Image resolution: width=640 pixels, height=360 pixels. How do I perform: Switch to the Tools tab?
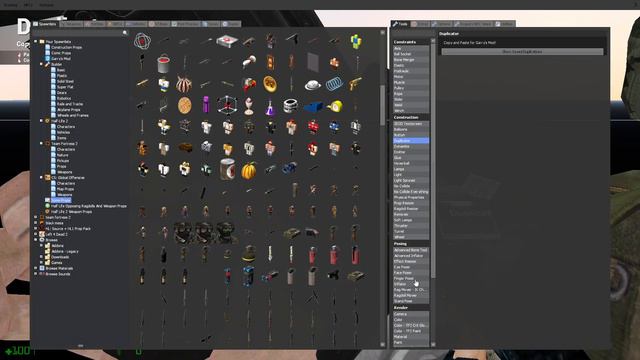click(x=400, y=24)
